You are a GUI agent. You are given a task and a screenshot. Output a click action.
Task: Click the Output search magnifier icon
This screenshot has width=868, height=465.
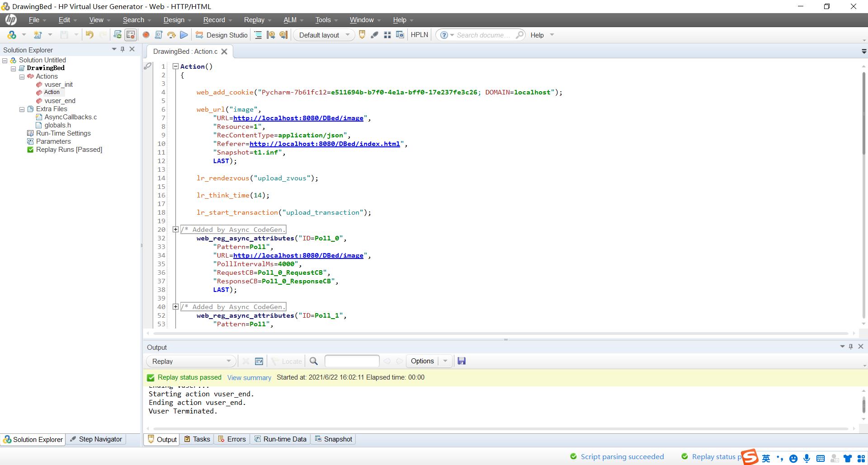313,361
